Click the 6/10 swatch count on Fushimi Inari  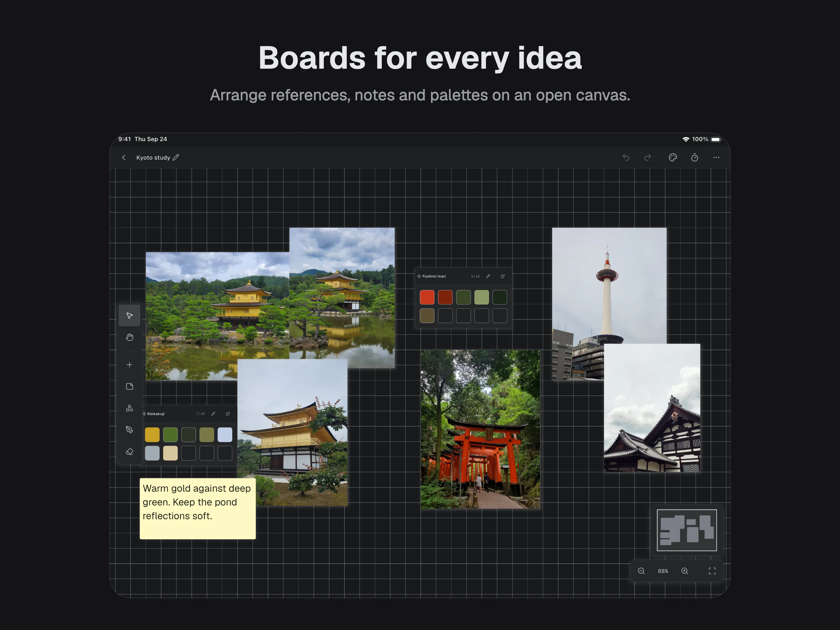(476, 277)
